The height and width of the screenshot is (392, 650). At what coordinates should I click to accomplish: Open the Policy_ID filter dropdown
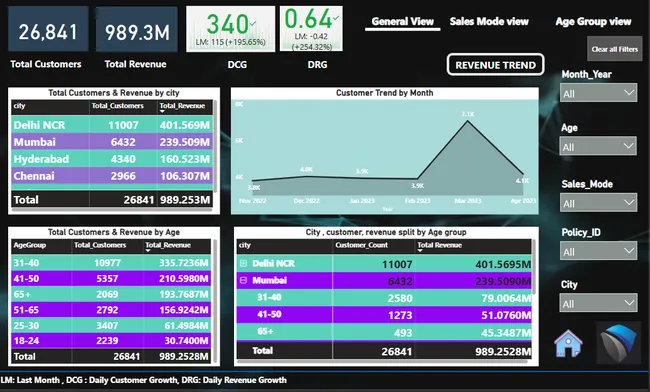click(598, 251)
